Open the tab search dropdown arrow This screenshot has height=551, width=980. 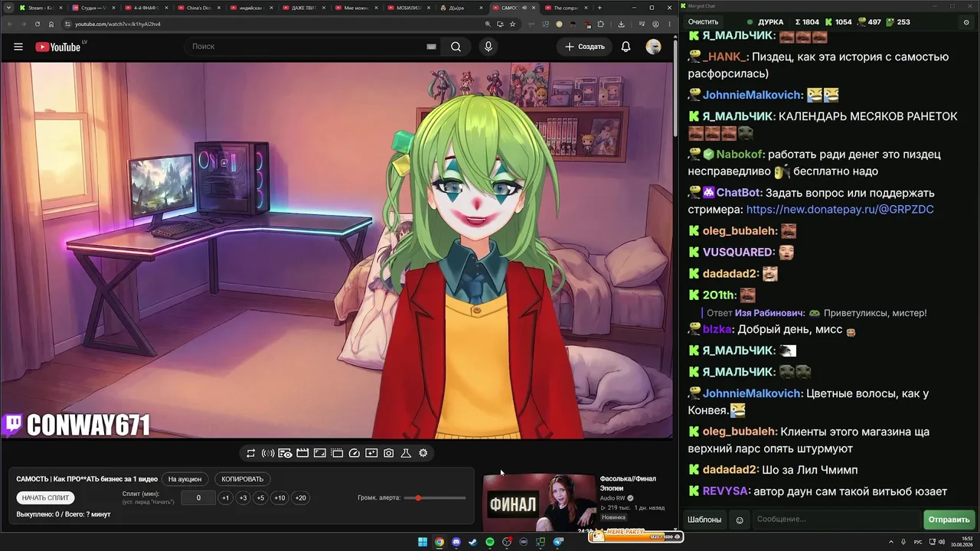click(x=8, y=8)
